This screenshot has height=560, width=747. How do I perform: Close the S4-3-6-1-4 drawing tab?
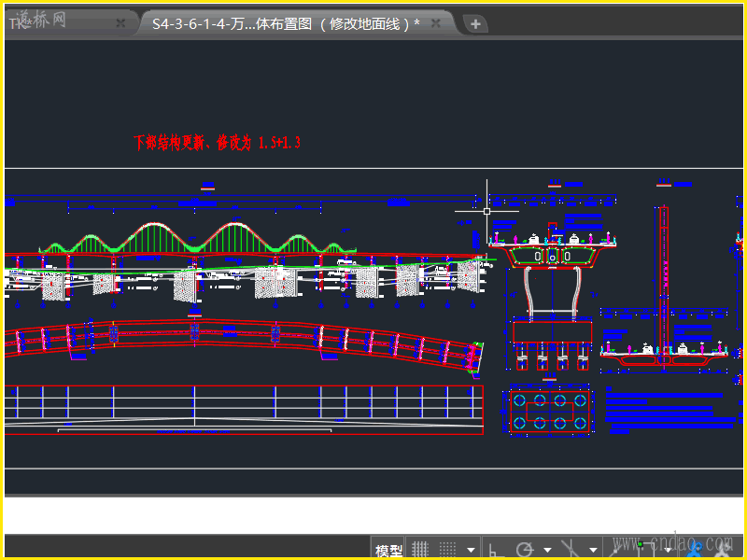pyautogui.click(x=435, y=22)
